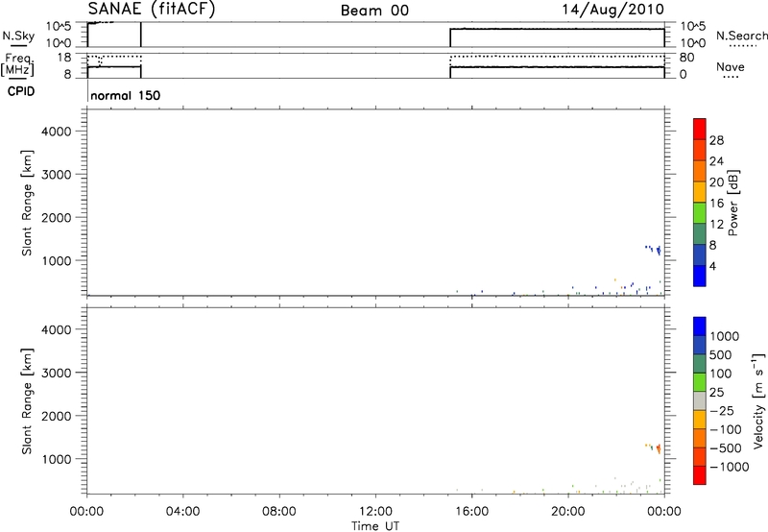The height and width of the screenshot is (532, 768).
Task: Select the "N.Search" legend label
Action: (x=742, y=36)
